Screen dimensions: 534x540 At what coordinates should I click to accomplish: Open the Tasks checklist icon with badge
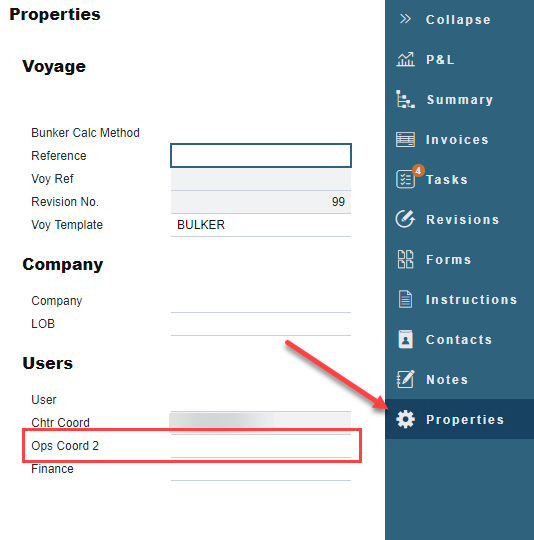click(x=407, y=178)
